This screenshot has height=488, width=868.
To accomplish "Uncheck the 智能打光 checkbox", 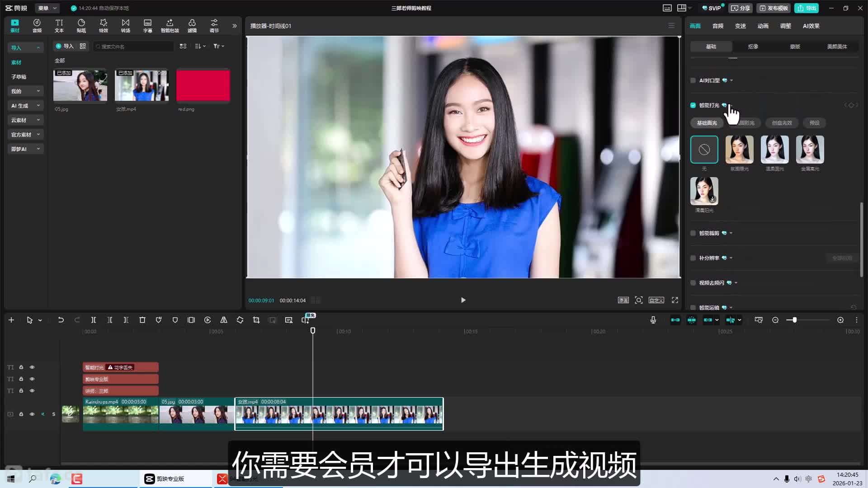I will click(x=693, y=105).
